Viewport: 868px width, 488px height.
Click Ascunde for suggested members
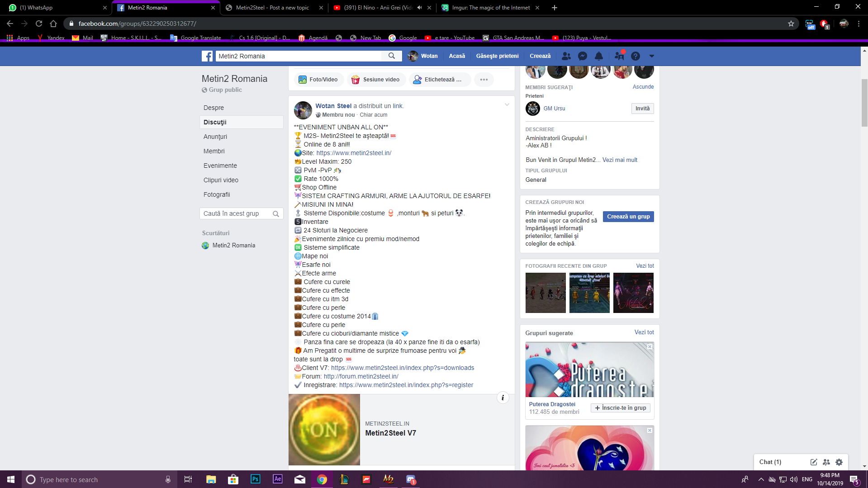click(643, 87)
